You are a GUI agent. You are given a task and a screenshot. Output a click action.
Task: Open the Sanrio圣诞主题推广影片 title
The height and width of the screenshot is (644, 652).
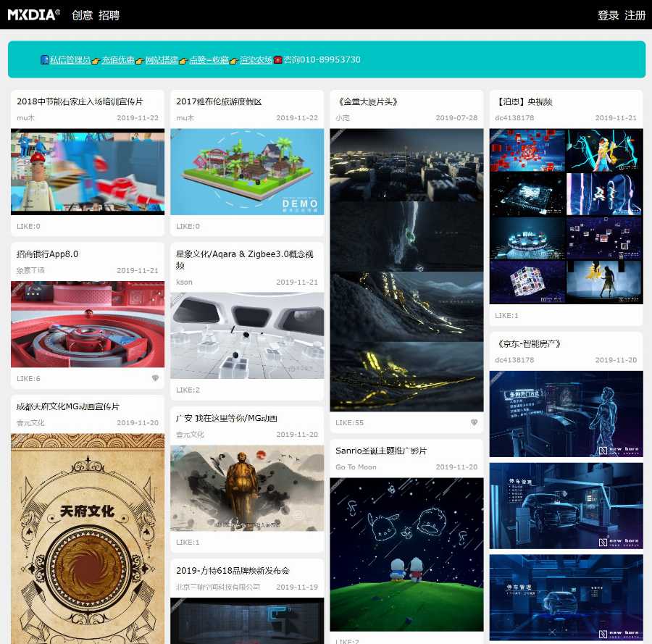click(381, 451)
